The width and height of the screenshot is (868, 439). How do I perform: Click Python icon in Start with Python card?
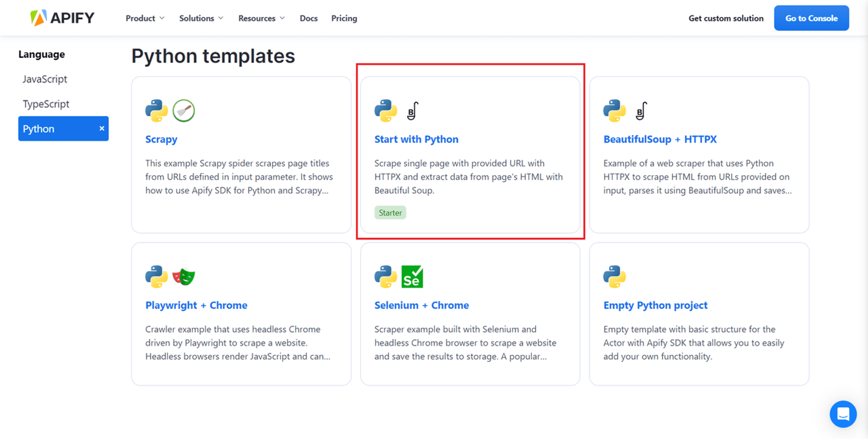[385, 111]
